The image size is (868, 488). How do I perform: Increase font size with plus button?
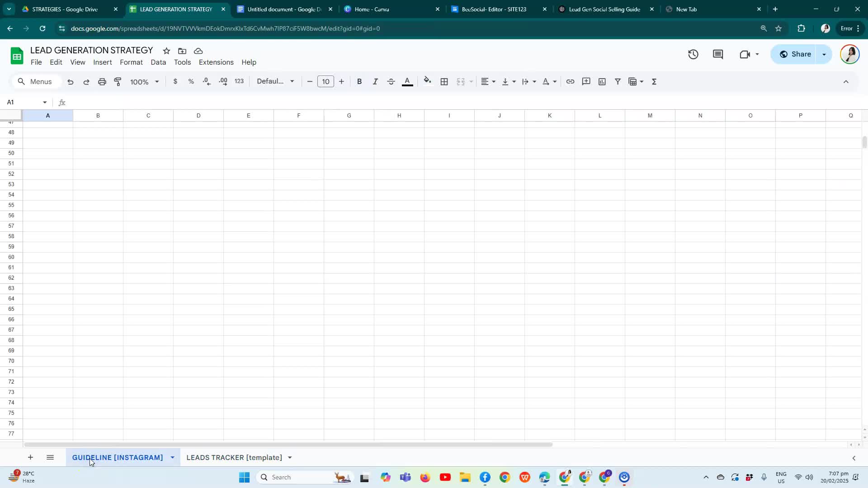(x=342, y=82)
